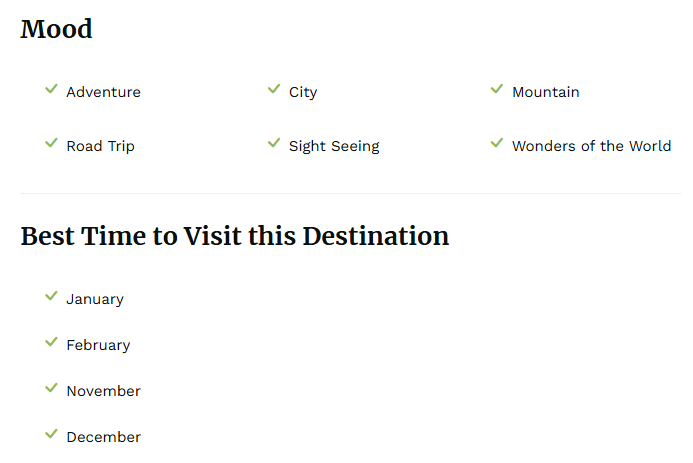This screenshot has width=693, height=463.
Task: Open the Mountain mood link
Action: pos(545,92)
